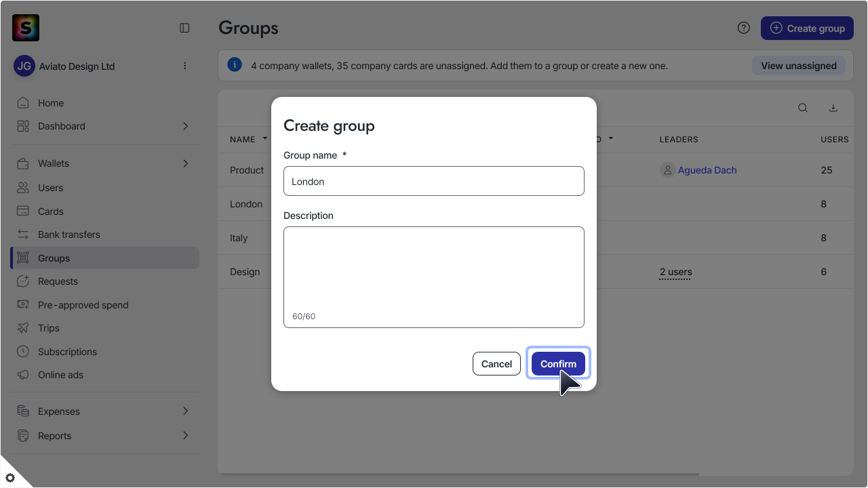Image resolution: width=868 pixels, height=488 pixels.
Task: Click the Home icon in sidebar
Action: tap(23, 103)
